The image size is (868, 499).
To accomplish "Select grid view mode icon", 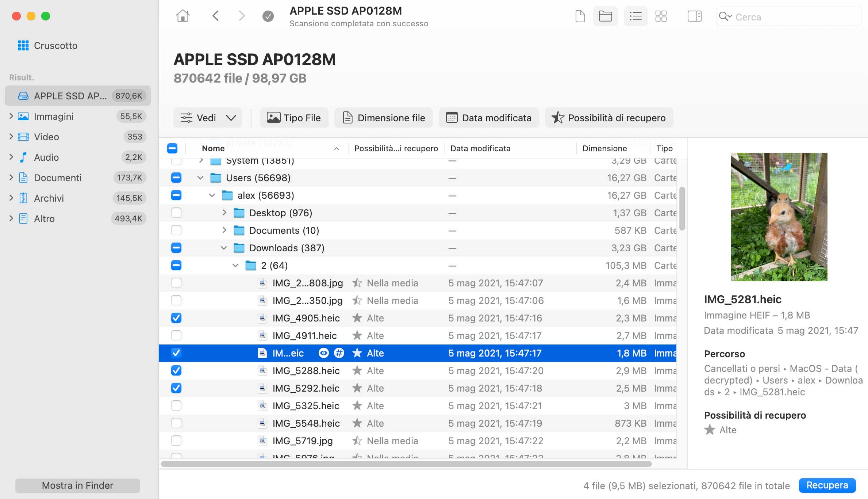I will pyautogui.click(x=661, y=16).
